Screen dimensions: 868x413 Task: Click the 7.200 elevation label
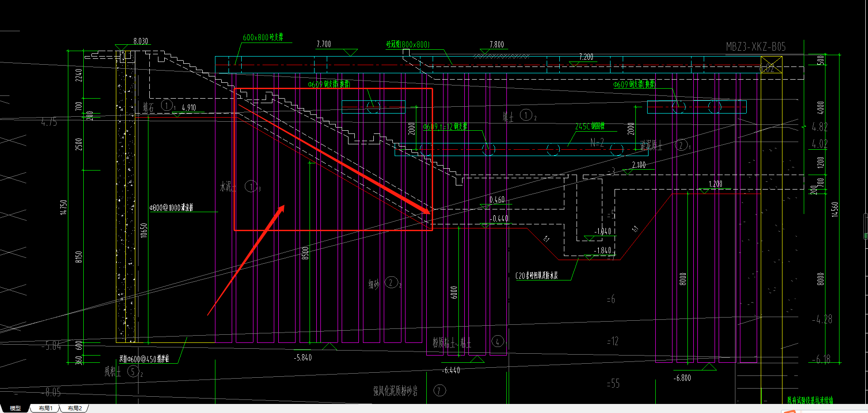pos(586,57)
